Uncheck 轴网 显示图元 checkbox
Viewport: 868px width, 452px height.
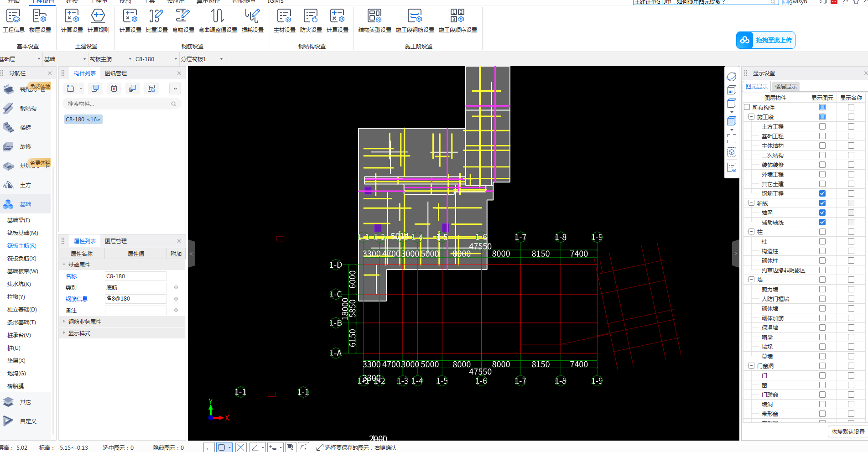point(822,213)
